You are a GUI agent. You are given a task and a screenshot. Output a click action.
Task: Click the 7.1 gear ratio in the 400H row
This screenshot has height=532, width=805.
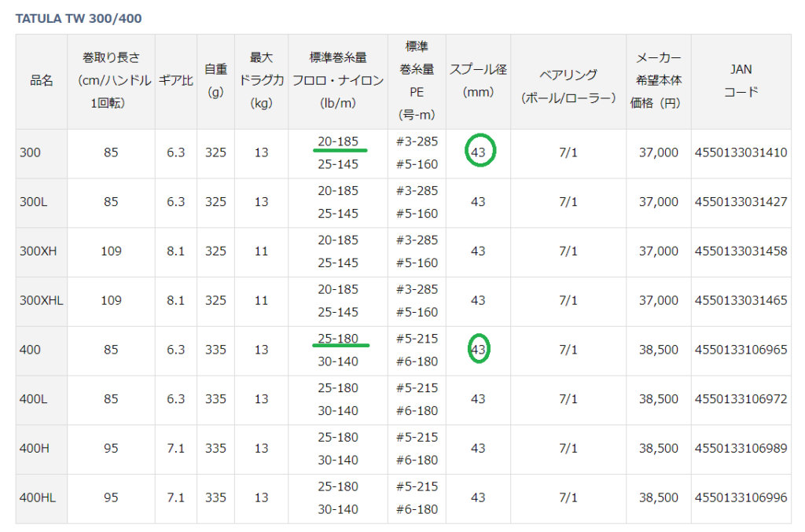(175, 449)
